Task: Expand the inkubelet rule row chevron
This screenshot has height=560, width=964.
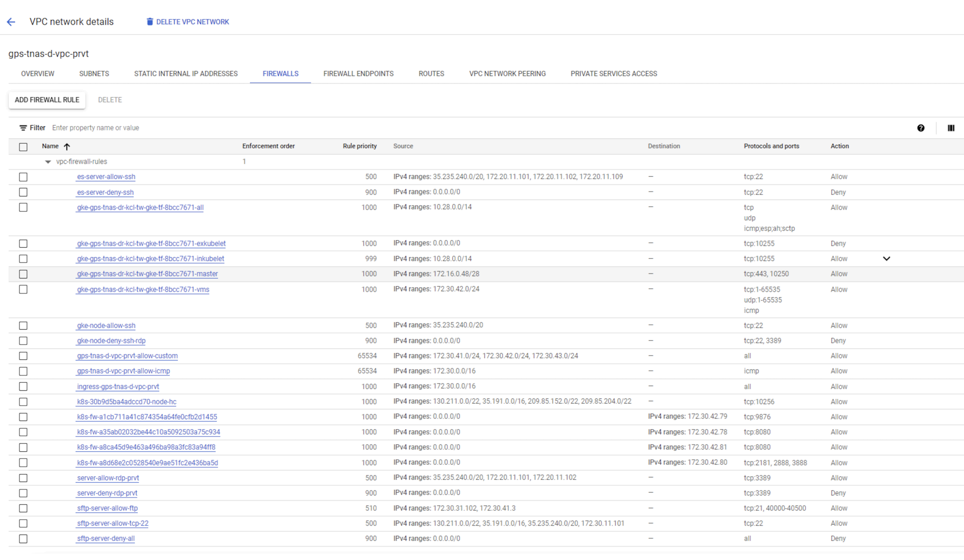Action: (886, 259)
